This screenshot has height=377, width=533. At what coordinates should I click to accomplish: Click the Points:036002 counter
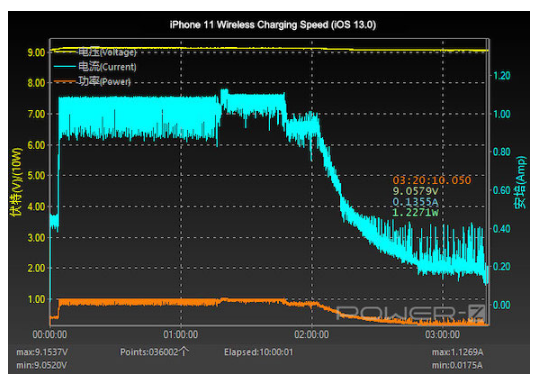[149, 352]
